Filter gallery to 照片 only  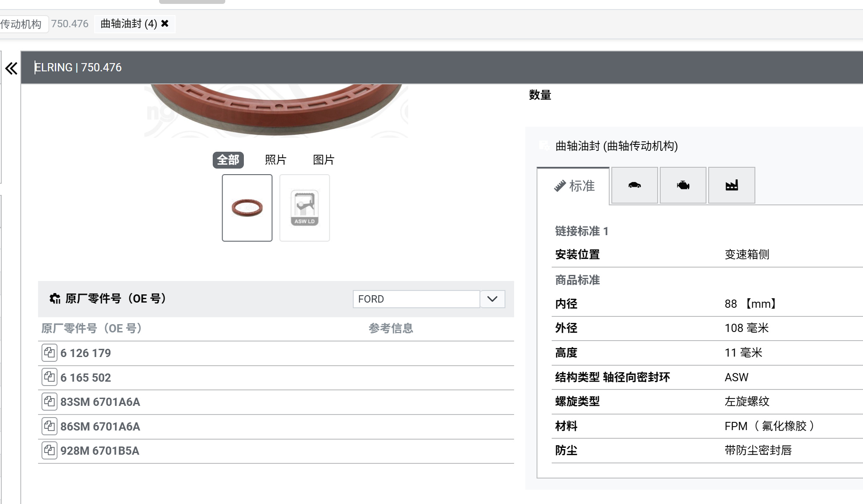point(275,160)
